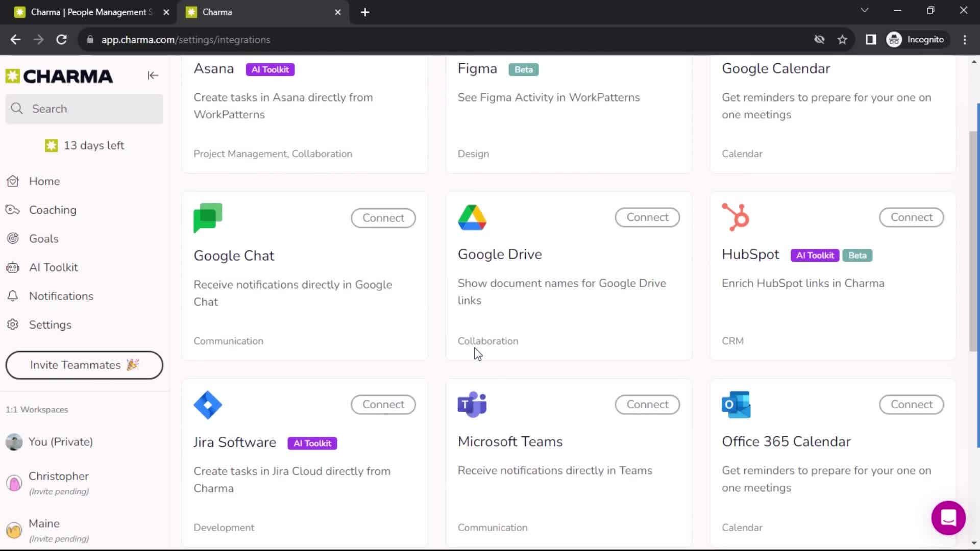
Task: Click the Google Chat icon
Action: pos(208,217)
